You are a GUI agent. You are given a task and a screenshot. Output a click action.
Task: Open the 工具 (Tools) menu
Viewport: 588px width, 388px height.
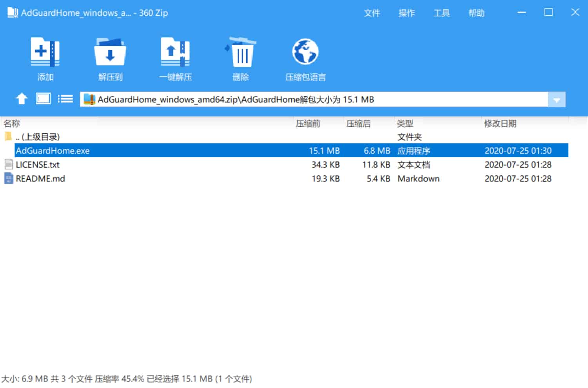click(442, 13)
